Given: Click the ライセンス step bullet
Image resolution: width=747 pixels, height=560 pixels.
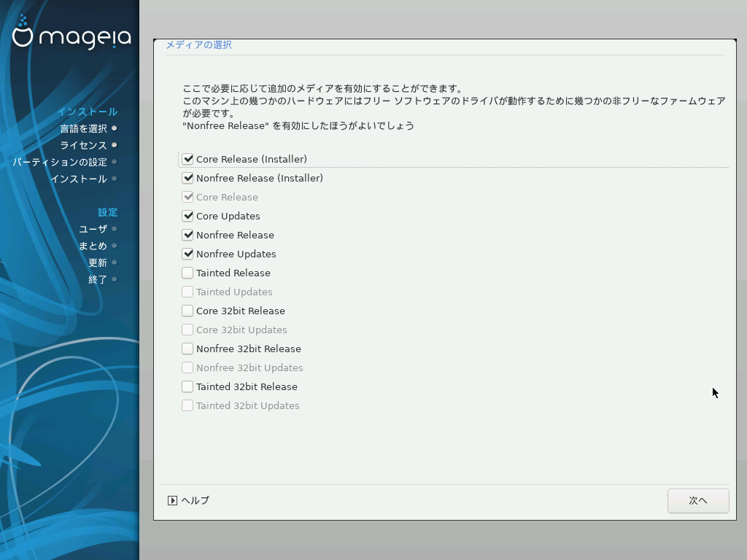Looking at the screenshot, I should (x=115, y=145).
